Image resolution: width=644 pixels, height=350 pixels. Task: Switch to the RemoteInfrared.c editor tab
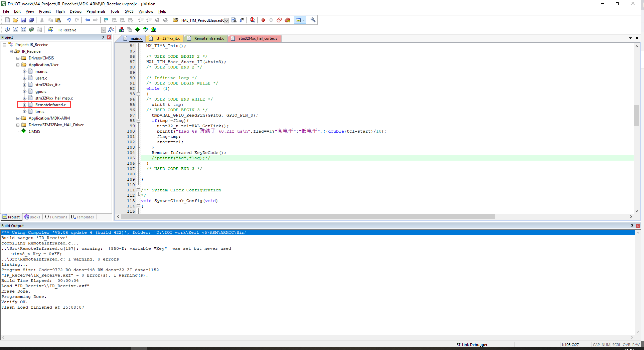[206, 38]
